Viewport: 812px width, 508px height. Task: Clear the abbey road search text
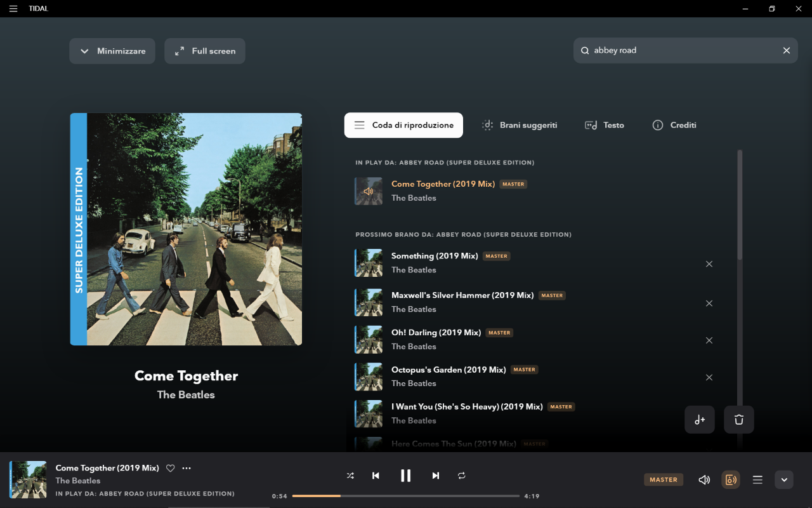(x=787, y=50)
